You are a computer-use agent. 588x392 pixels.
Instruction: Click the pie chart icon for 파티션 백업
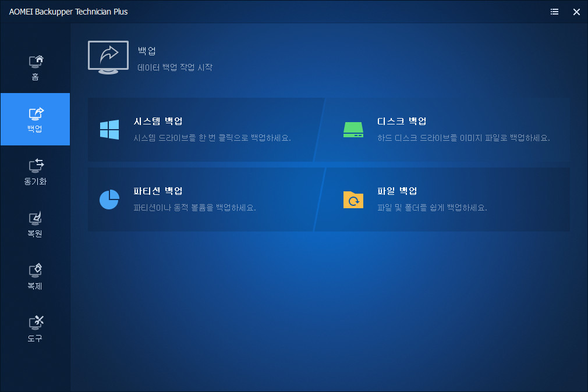pos(109,199)
